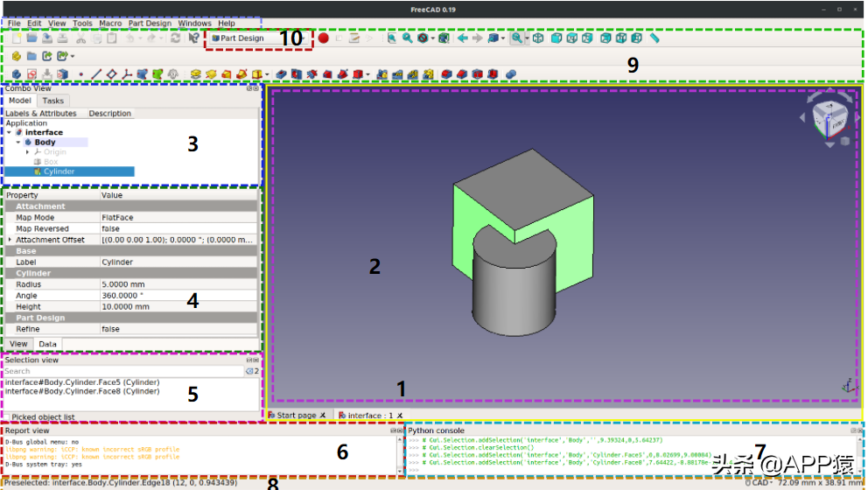Click the Measure distance ruler icon

pyautogui.click(x=654, y=38)
